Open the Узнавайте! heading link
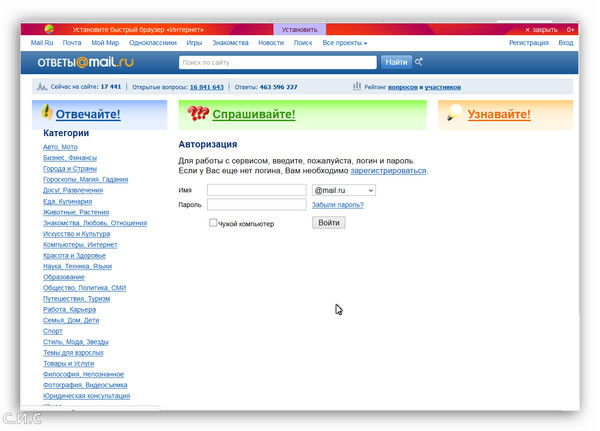Image resolution: width=600 pixels, height=431 pixels. (499, 114)
